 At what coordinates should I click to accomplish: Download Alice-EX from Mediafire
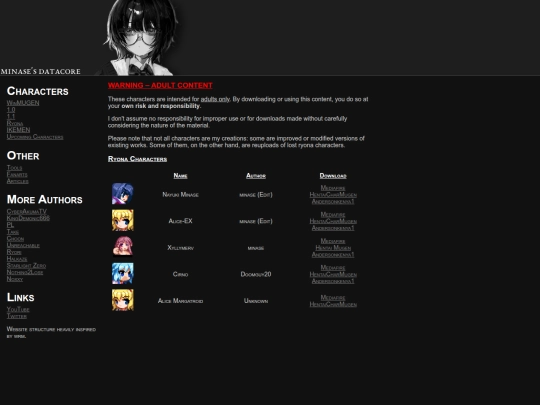pyautogui.click(x=333, y=215)
